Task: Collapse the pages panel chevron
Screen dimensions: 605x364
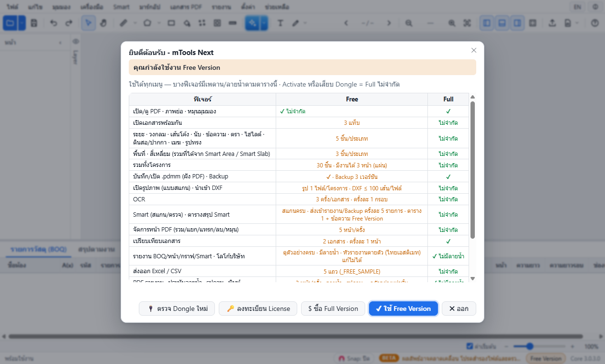Action: (x=60, y=43)
